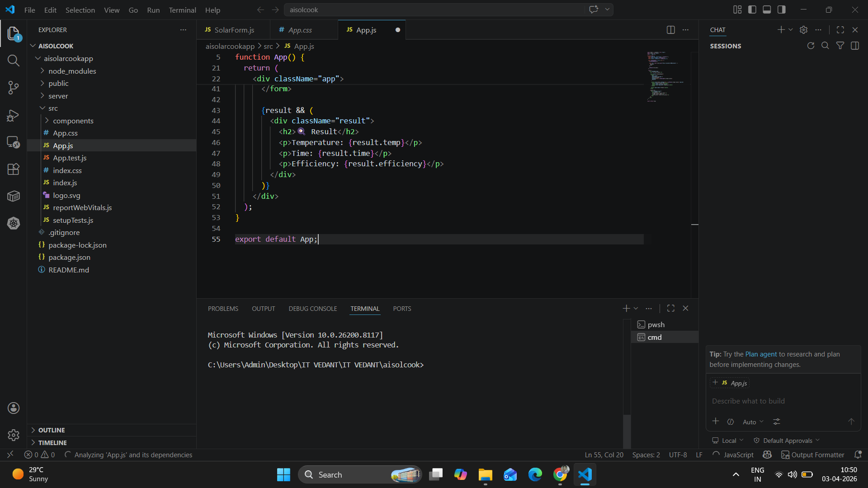The image size is (868, 488).
Task: Open the Run and Debug view
Action: tap(13, 115)
